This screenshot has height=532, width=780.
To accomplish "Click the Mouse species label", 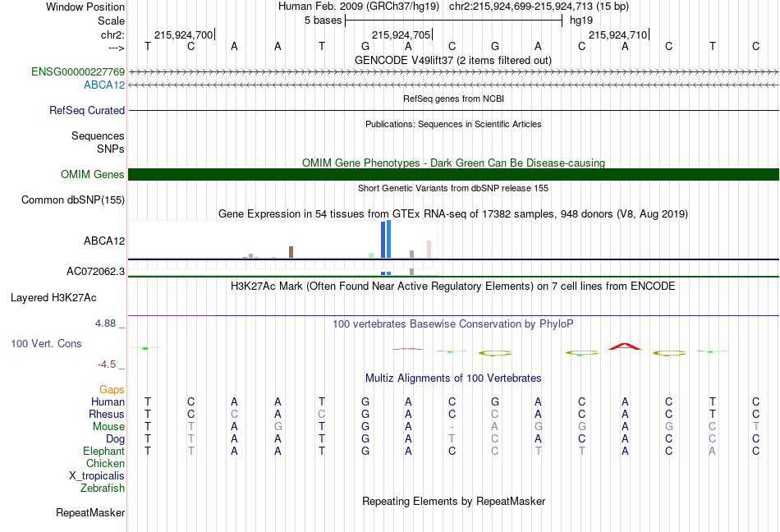I will pyautogui.click(x=108, y=427).
